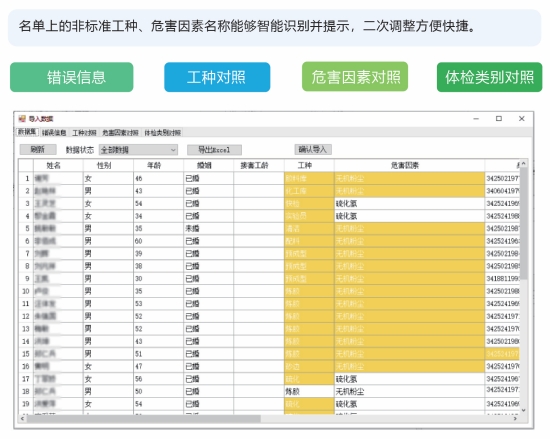Screen dimensions: 550x439
Task: Click row 6 年龄 cell 60
Action: pos(159,241)
